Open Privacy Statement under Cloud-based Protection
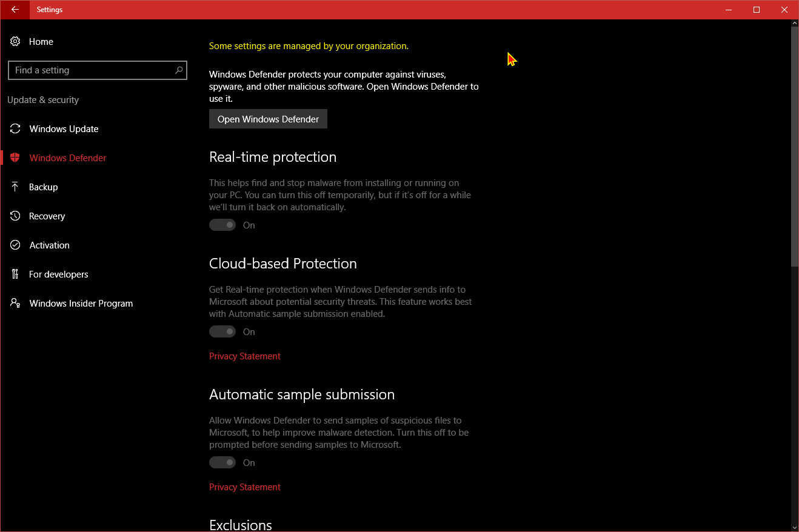799x532 pixels. tap(245, 356)
